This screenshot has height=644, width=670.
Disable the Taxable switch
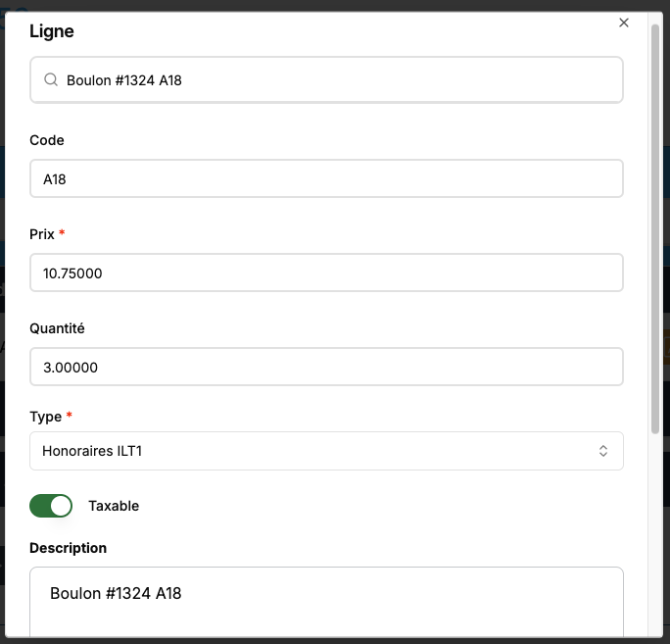tap(52, 506)
